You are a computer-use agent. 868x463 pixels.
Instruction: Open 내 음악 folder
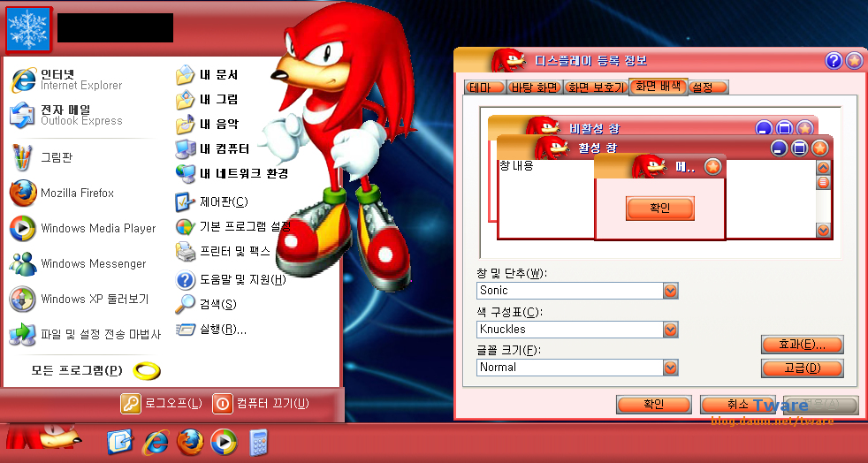[207, 125]
